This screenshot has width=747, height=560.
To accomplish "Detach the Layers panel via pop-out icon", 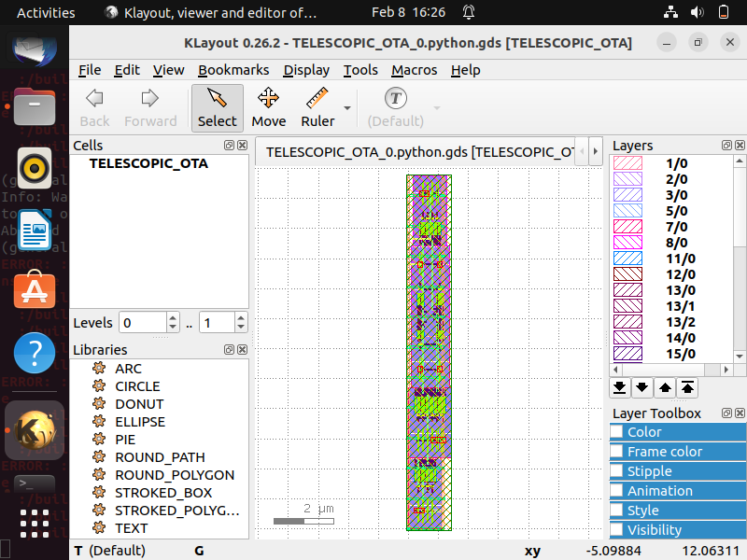I will 726,145.
